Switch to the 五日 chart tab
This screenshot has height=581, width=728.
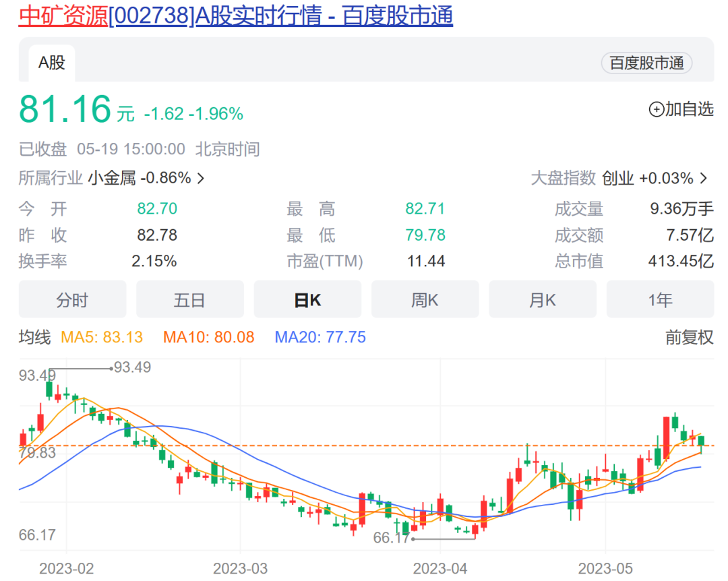190,299
